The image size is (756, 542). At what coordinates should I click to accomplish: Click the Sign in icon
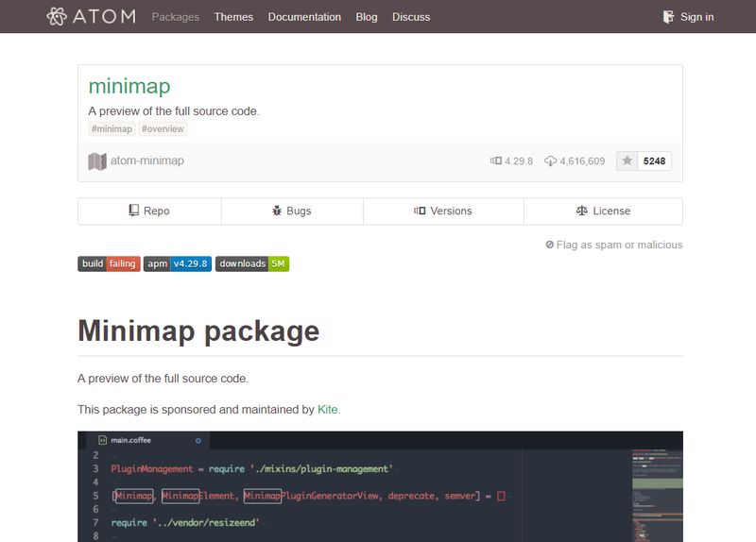click(x=669, y=17)
